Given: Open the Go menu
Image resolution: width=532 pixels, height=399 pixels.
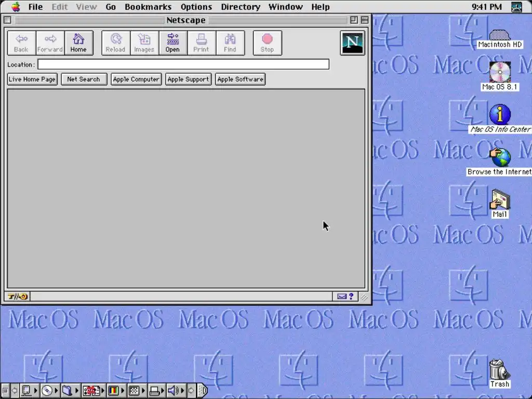Looking at the screenshot, I should tap(111, 7).
